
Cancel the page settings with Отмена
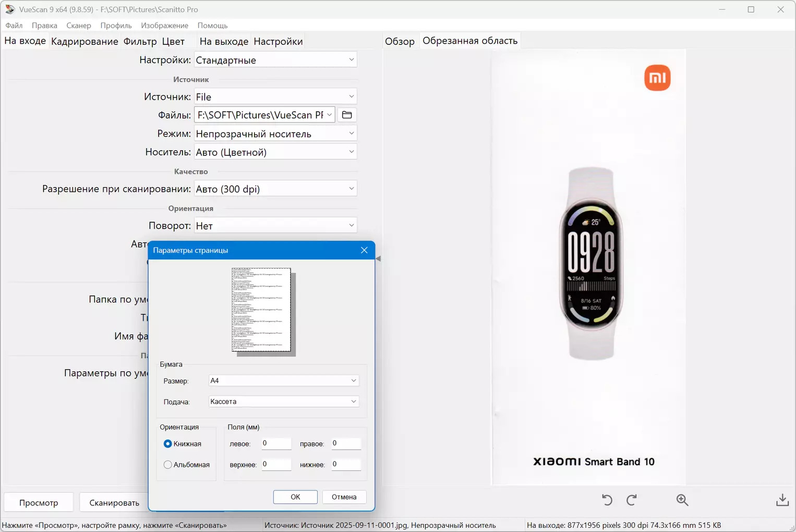coord(344,497)
